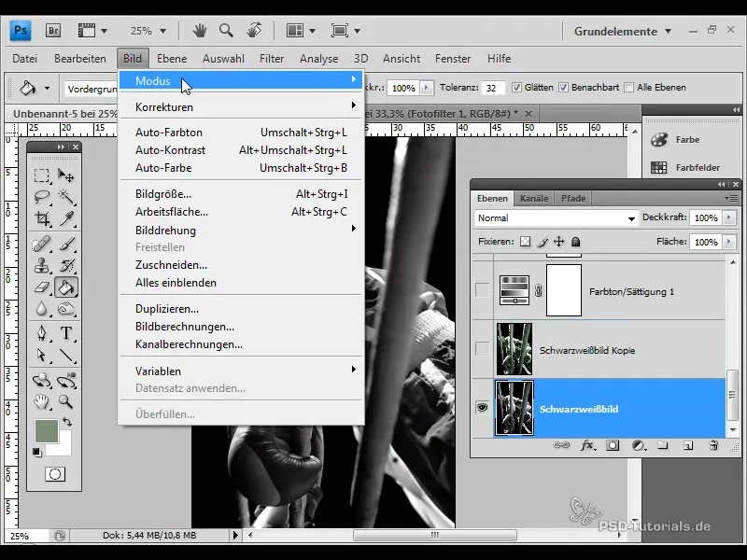The width and height of the screenshot is (747, 560).
Task: Toggle the Benachbart checkbox
Action: pos(564,88)
